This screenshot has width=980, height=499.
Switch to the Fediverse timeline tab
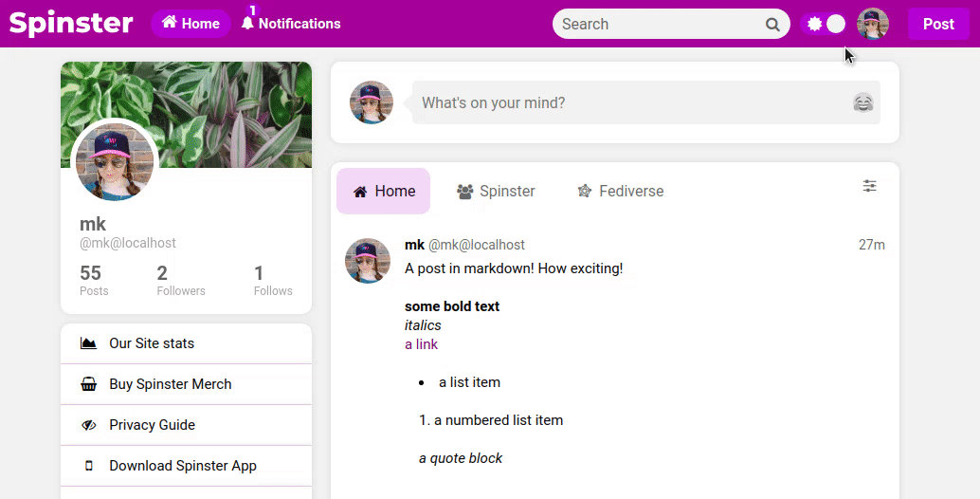click(621, 192)
